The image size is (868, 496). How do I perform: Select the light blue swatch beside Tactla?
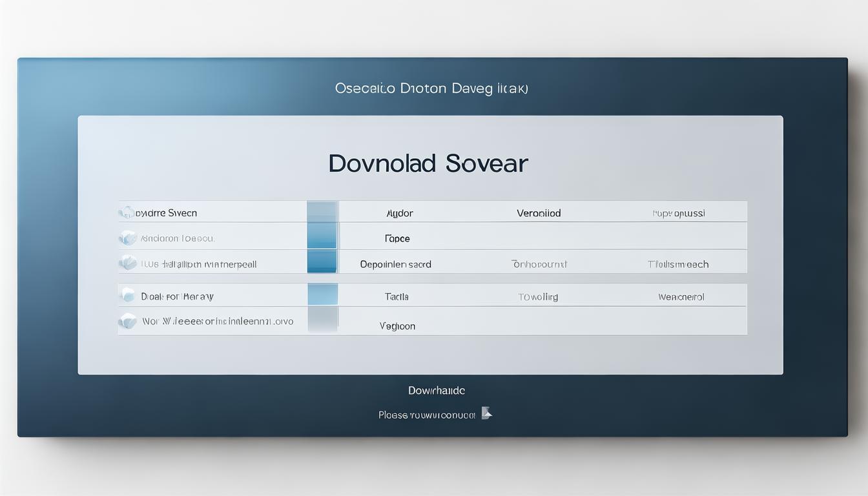[x=322, y=295]
